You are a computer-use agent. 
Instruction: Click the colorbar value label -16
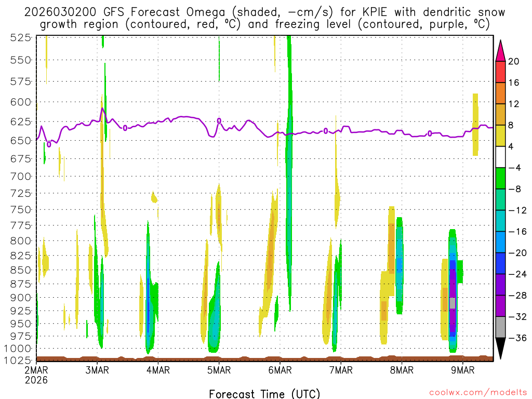tap(517, 232)
